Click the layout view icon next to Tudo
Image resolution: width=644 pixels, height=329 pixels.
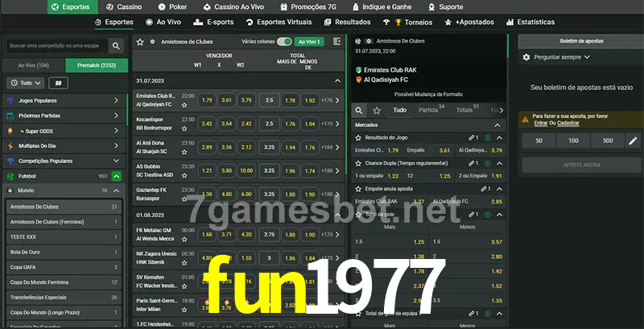click(x=58, y=83)
